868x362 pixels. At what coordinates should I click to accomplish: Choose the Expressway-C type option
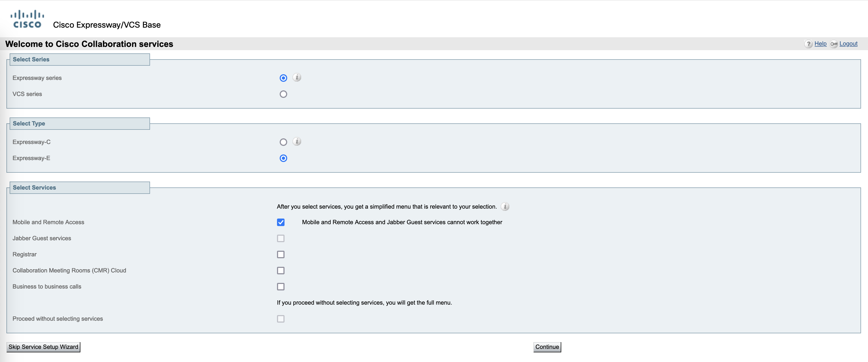click(283, 142)
